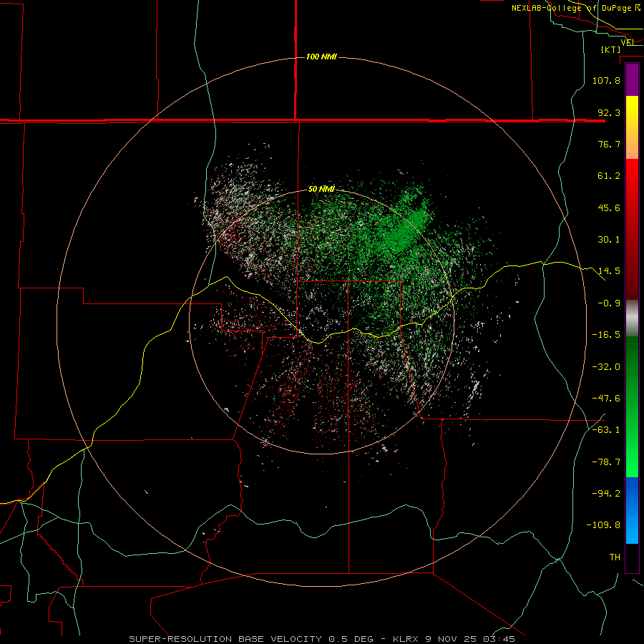Click the Super-Resolution Base Velocity caption
This screenshot has width=644, height=644.
322,639
